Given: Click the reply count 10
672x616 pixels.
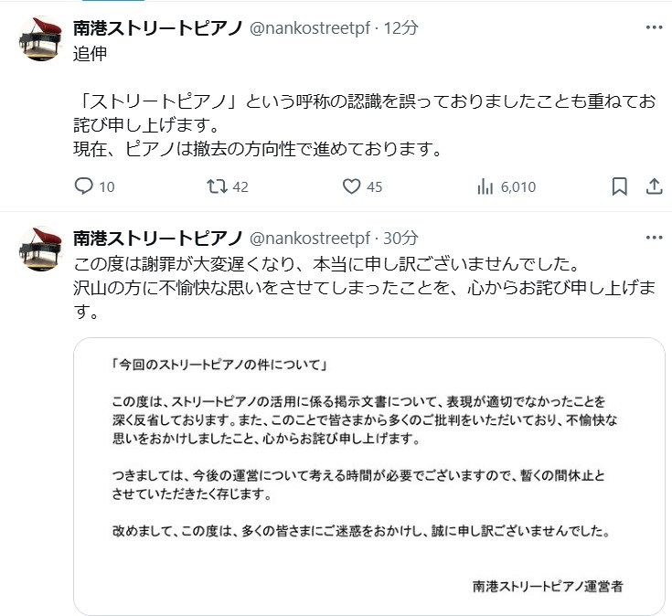Looking at the screenshot, I should (x=106, y=187).
